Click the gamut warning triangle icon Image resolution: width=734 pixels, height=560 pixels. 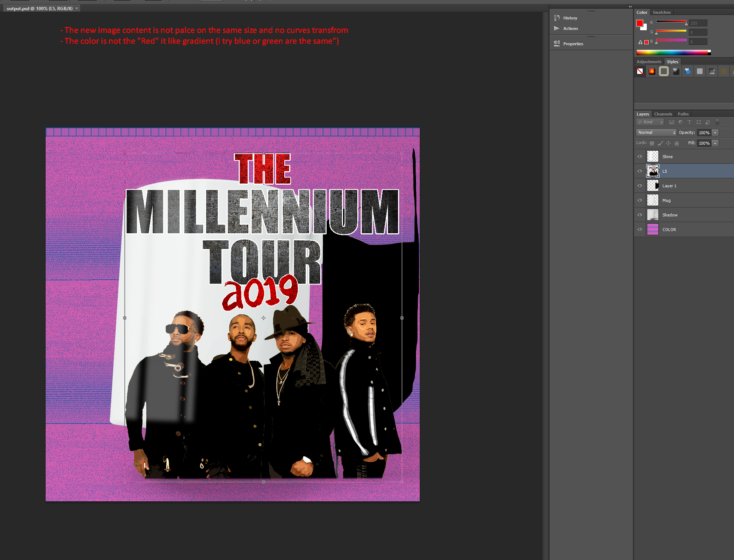(x=640, y=42)
